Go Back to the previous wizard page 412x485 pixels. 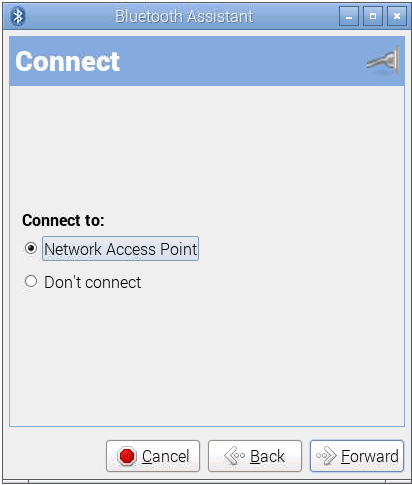pos(255,456)
